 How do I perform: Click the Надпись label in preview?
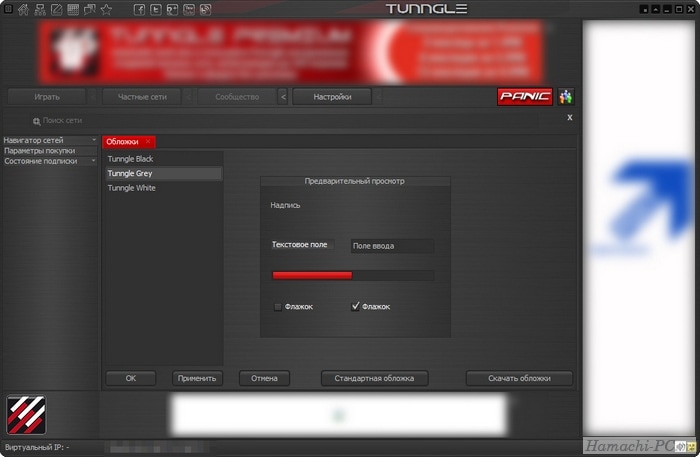[285, 205]
